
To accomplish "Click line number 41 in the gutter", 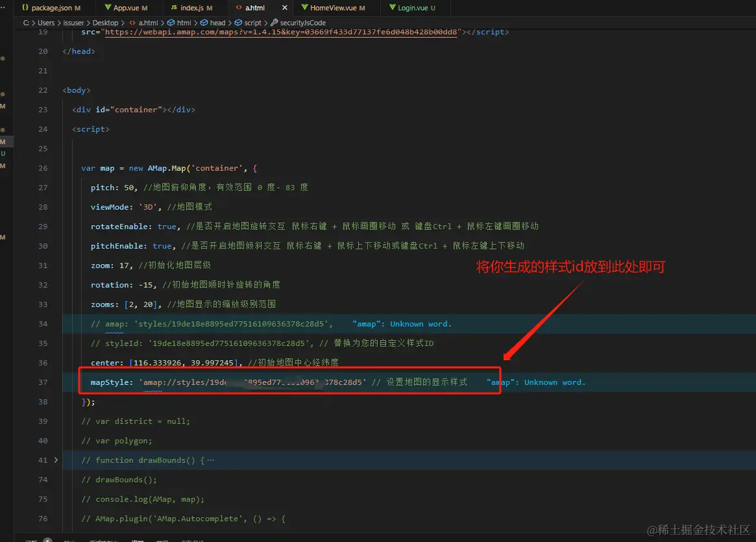I will pyautogui.click(x=43, y=460).
